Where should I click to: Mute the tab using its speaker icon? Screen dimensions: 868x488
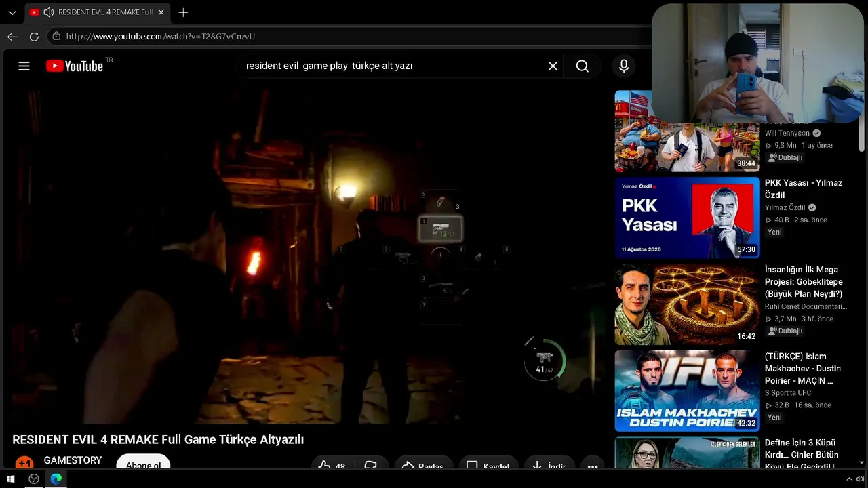coord(49,12)
